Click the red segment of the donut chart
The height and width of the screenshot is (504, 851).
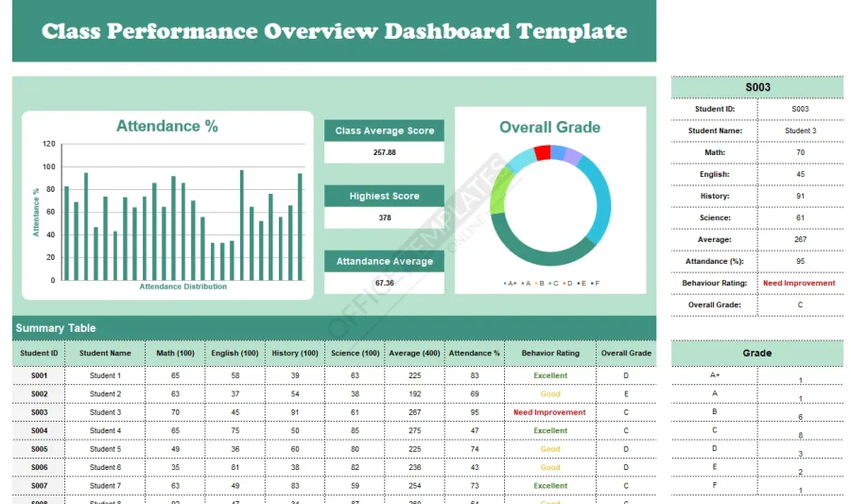pyautogui.click(x=542, y=152)
